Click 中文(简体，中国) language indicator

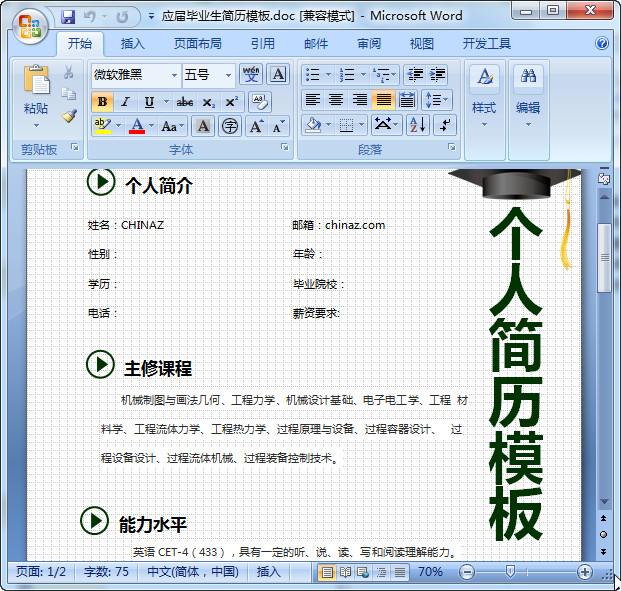(193, 572)
